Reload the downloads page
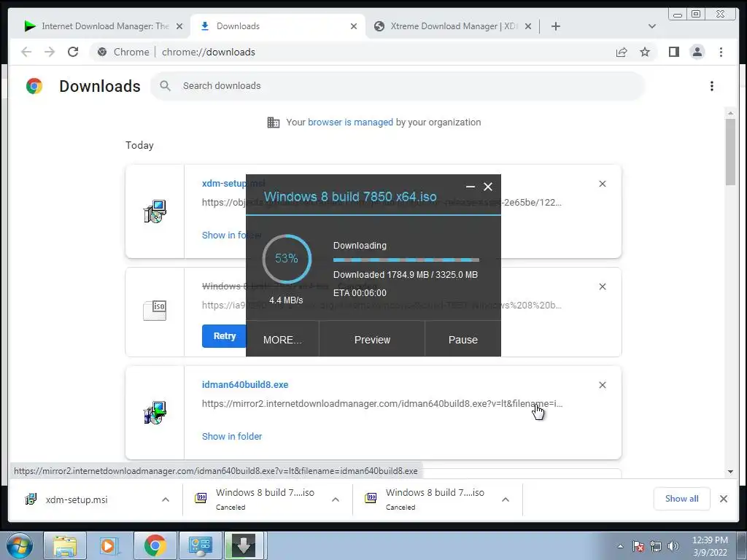Image resolution: width=747 pixels, height=560 pixels. (x=73, y=52)
